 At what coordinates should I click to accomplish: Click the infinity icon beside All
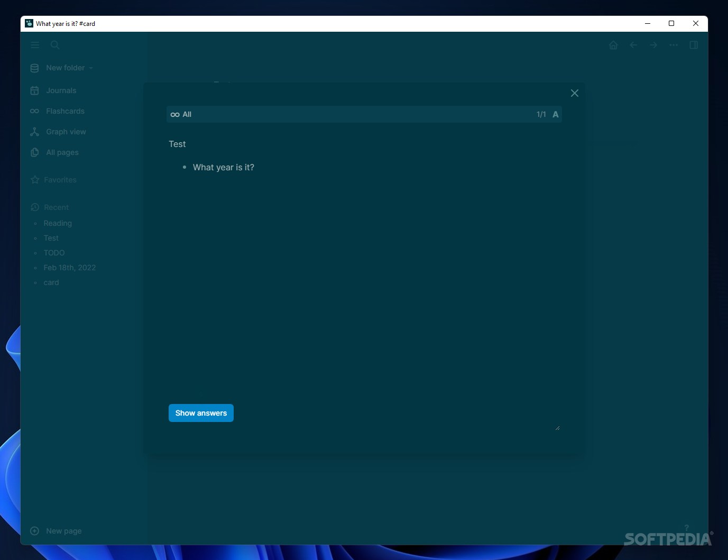click(175, 114)
